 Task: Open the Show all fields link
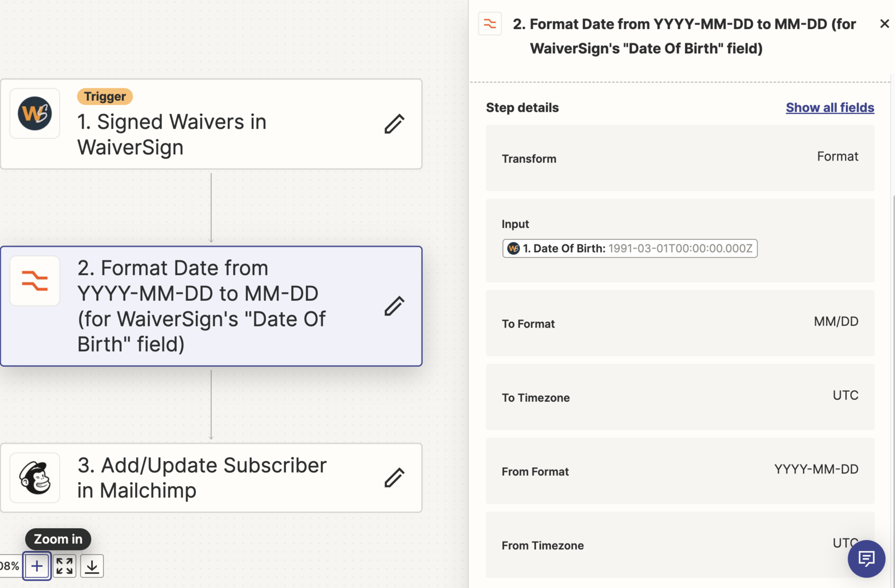point(830,107)
